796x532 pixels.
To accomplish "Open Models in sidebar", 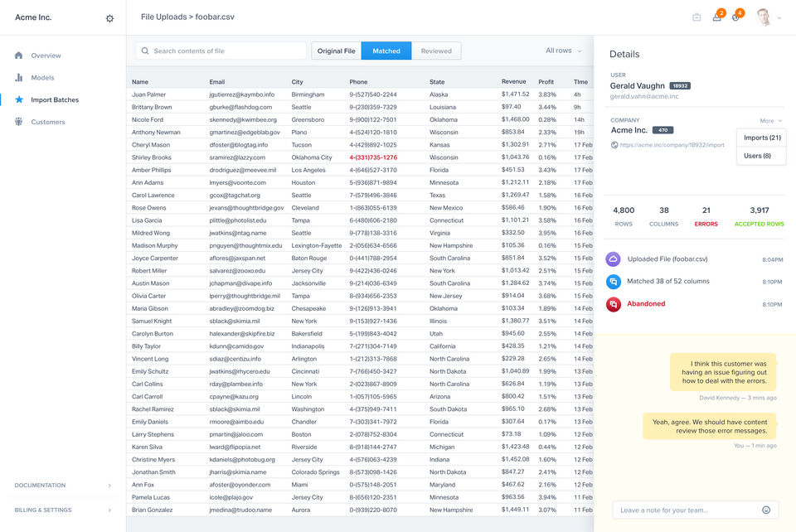I will 42,78.
